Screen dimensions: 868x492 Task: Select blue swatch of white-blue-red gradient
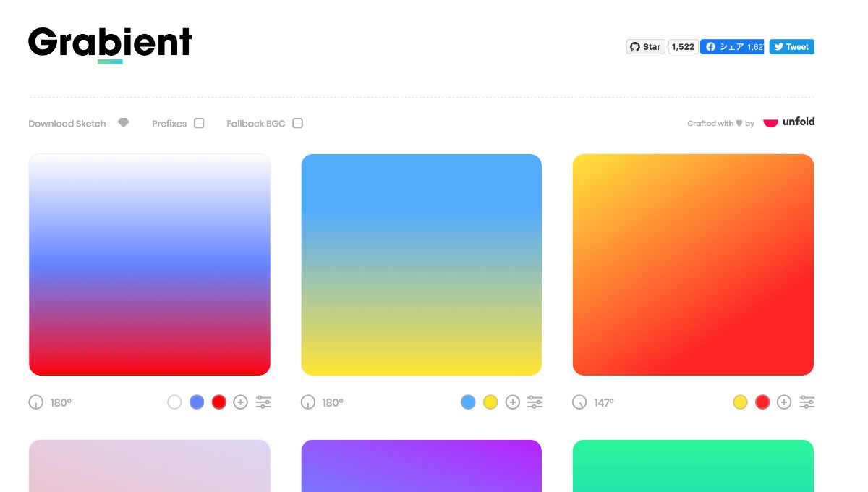pyautogui.click(x=197, y=402)
